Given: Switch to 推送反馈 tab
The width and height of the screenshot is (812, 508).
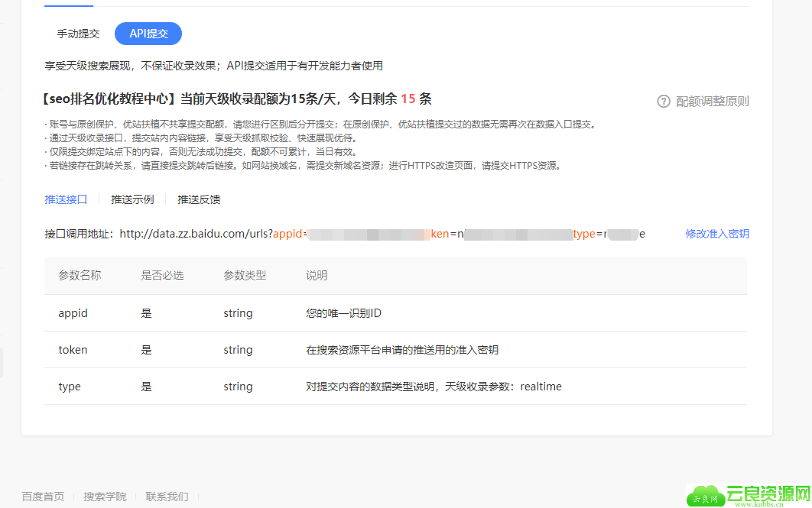Looking at the screenshot, I should (x=199, y=199).
